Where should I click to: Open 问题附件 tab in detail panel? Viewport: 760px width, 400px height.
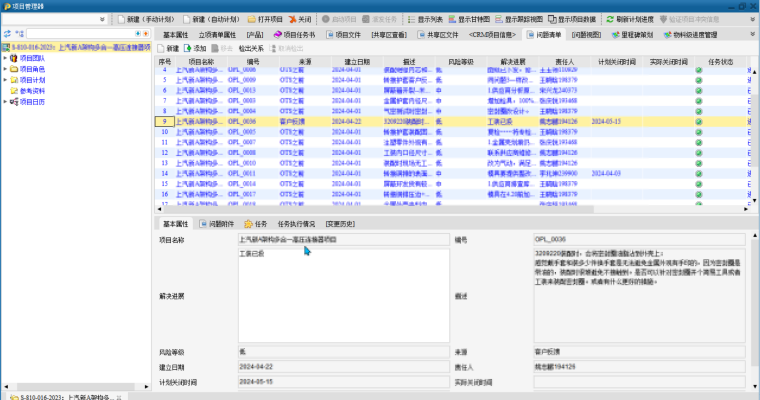(217, 224)
